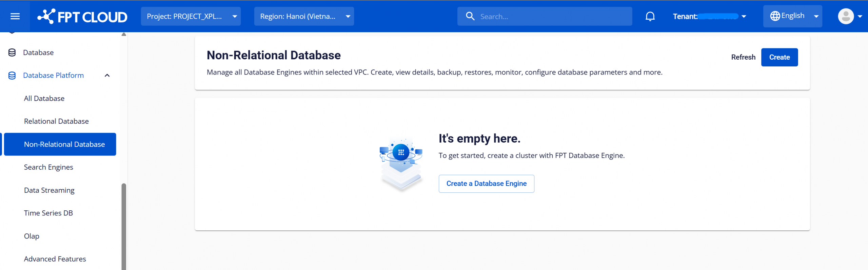Expand the Tenant dropdown
The width and height of the screenshot is (868, 270).
click(x=709, y=16)
